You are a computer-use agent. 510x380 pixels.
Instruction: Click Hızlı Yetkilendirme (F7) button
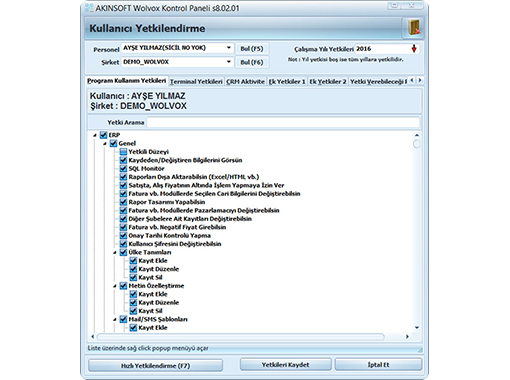point(155,365)
